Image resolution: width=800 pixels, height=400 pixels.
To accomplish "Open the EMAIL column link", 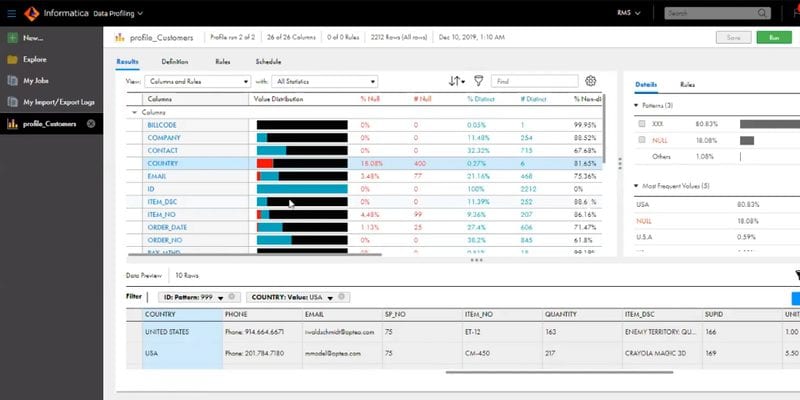I will (157, 176).
